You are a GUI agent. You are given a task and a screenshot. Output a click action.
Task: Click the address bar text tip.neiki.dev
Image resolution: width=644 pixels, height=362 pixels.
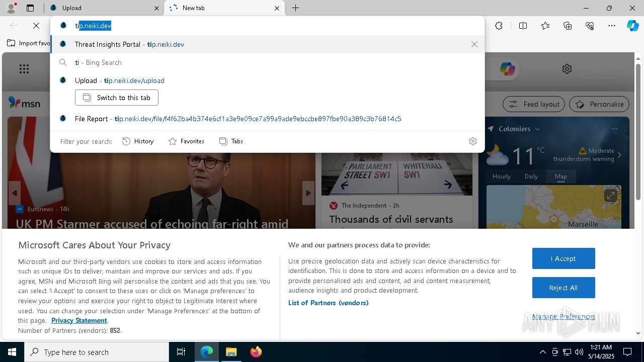tap(93, 26)
